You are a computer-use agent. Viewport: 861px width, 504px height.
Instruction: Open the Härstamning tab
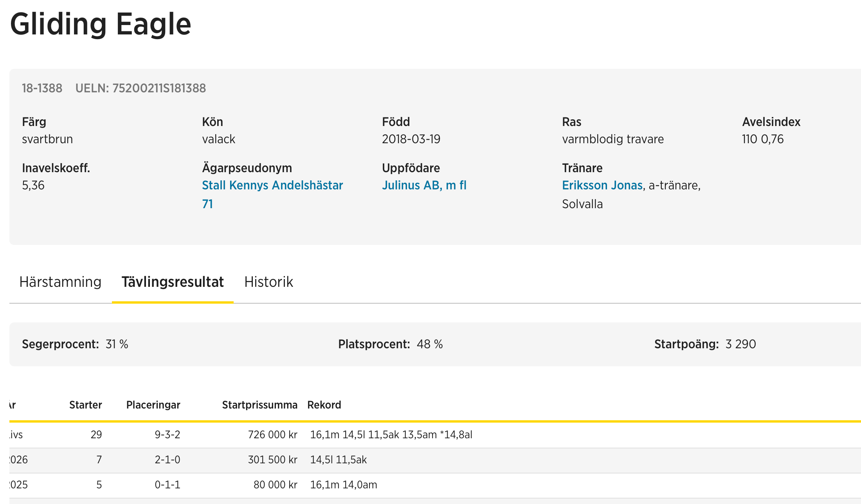pyautogui.click(x=60, y=282)
